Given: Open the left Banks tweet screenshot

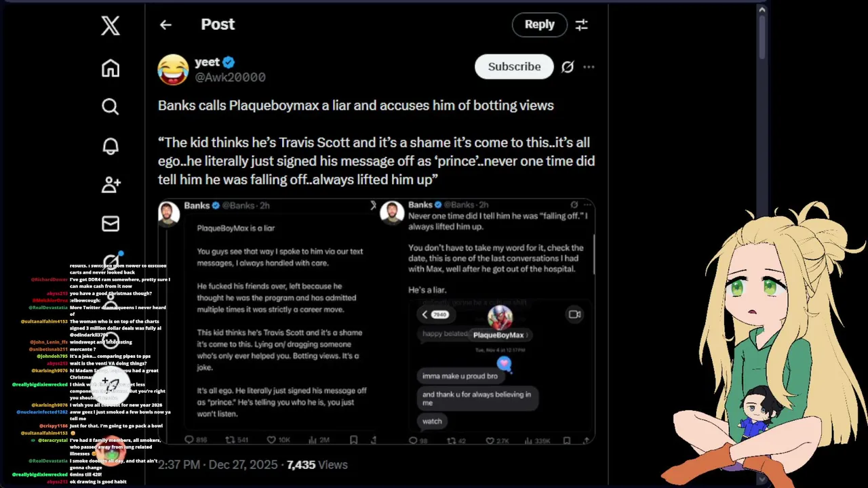Looking at the screenshot, I should coord(267,321).
